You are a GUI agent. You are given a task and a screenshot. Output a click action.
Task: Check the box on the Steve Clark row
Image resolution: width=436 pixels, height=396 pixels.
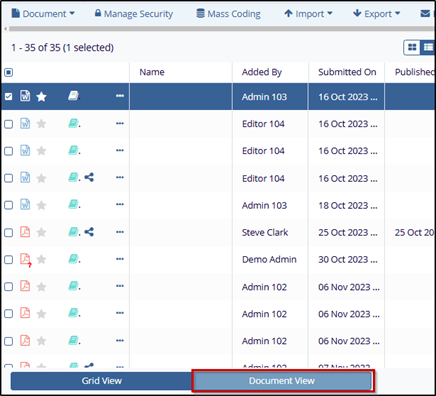tap(9, 232)
